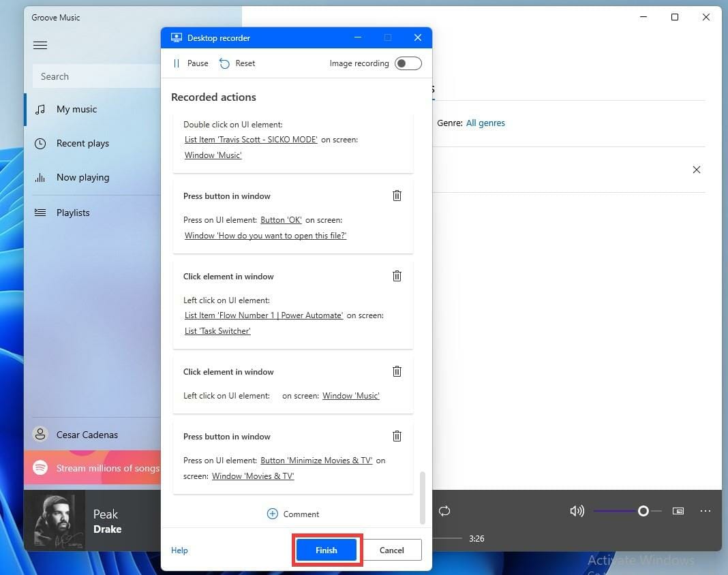Open the Help link in recorder

point(179,550)
